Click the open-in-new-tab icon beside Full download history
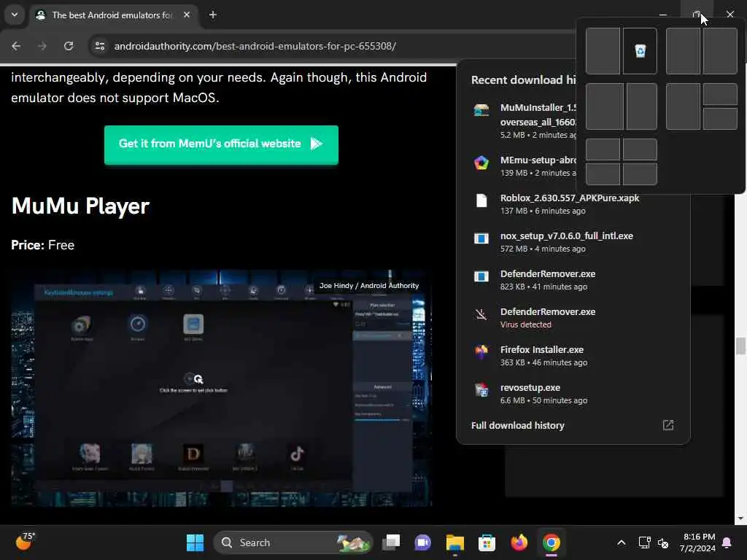The image size is (747, 560). click(x=668, y=425)
